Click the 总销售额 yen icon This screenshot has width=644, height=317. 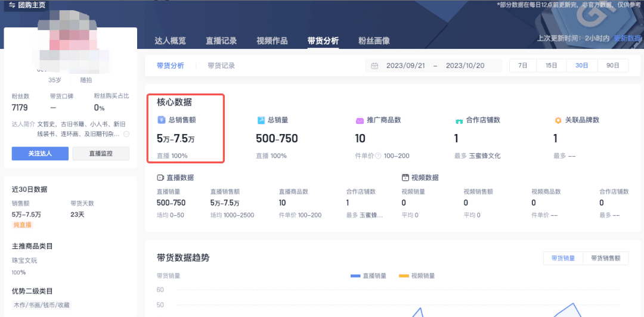coord(162,120)
